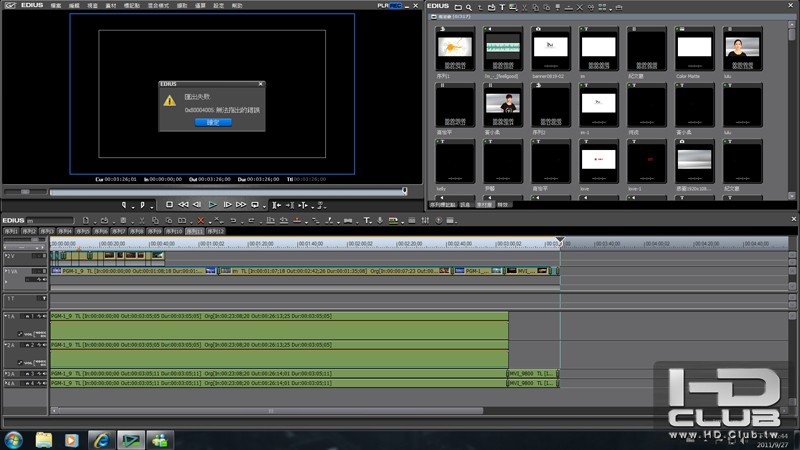The image size is (800, 450).
Task: Confirm the export failed dialog with 確定
Action: click(212, 122)
